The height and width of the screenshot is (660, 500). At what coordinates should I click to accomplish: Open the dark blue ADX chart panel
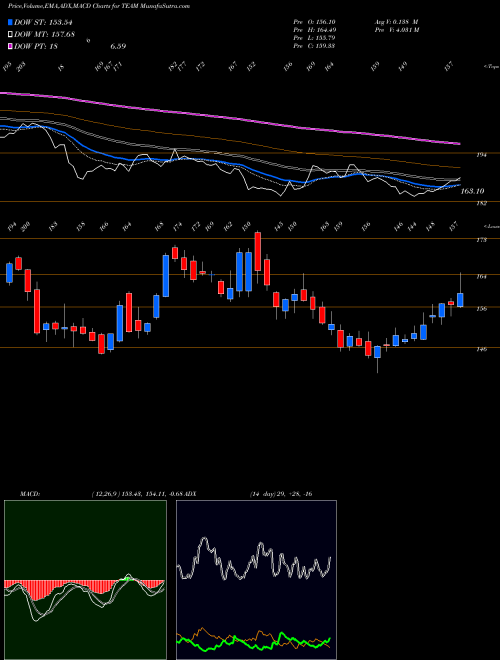256,580
